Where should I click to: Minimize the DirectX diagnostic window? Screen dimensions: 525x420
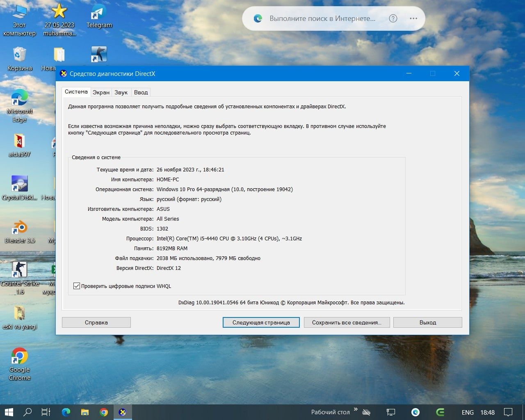[x=409, y=73]
